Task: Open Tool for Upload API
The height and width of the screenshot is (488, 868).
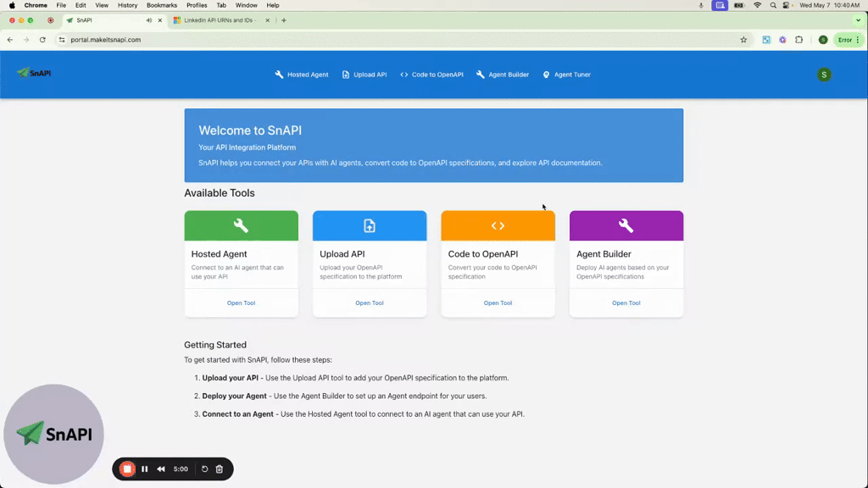Action: [370, 303]
